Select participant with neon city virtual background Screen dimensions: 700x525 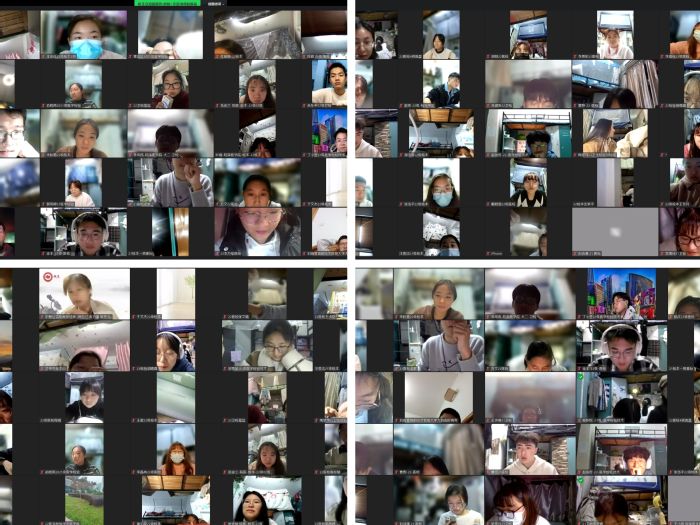(x=621, y=293)
